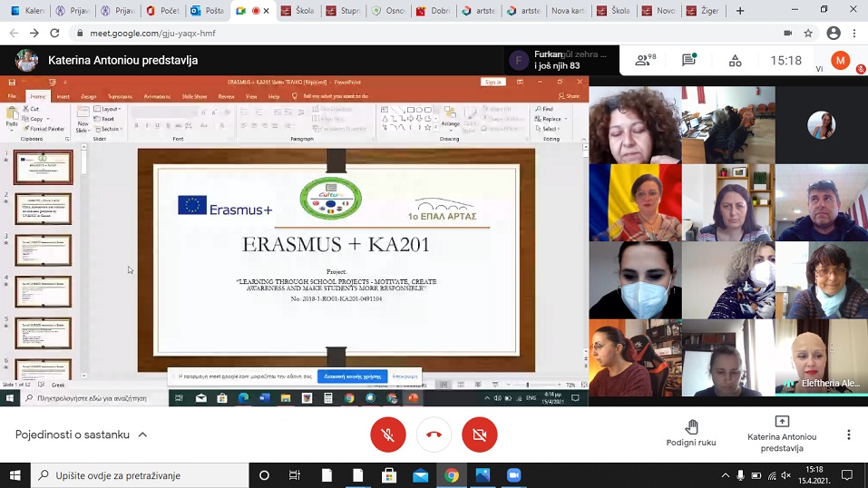The height and width of the screenshot is (488, 868).
Task: Click the microphone tray icon
Action: 740,475
